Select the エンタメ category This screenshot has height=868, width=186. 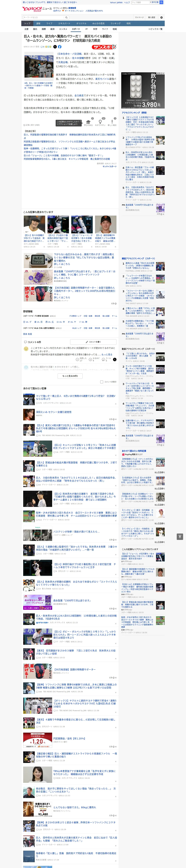[63, 29]
